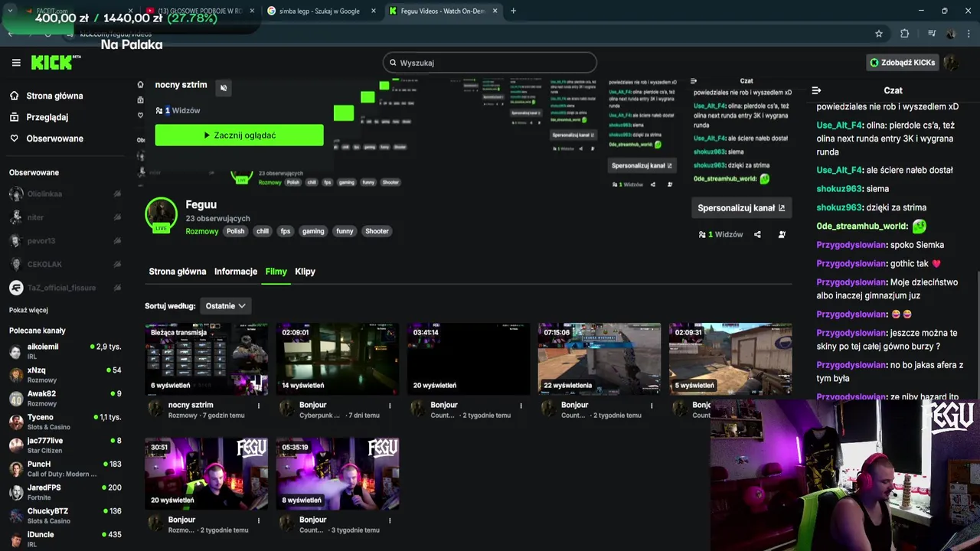Viewport: 980px width, 551px height.
Task: Click the KICK logo
Action: (x=56, y=63)
